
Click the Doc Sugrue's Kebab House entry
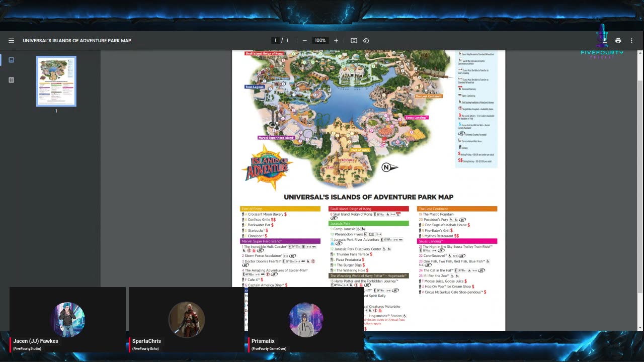point(444,225)
